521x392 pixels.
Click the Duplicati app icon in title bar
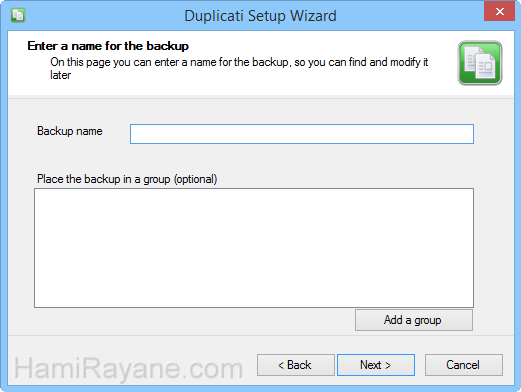click(18, 15)
